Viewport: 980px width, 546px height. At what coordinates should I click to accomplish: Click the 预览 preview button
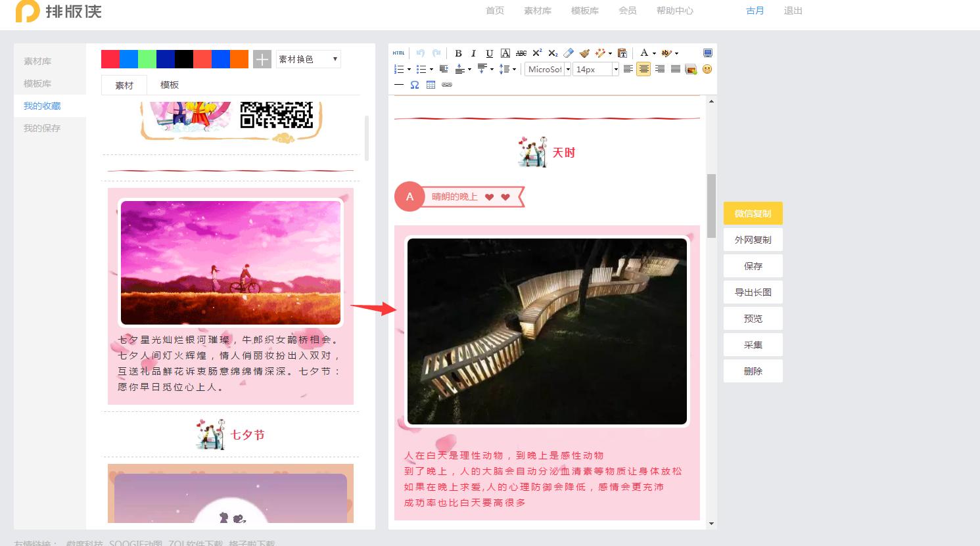tap(753, 318)
